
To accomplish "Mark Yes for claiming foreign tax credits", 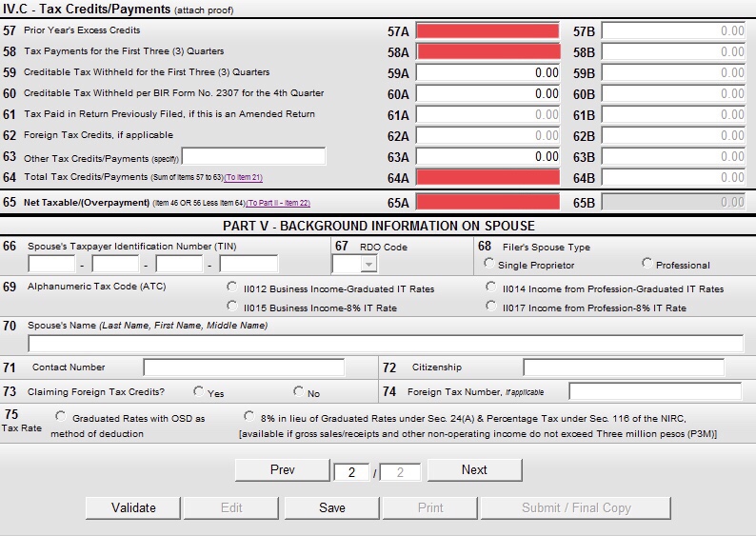I will point(198,391).
